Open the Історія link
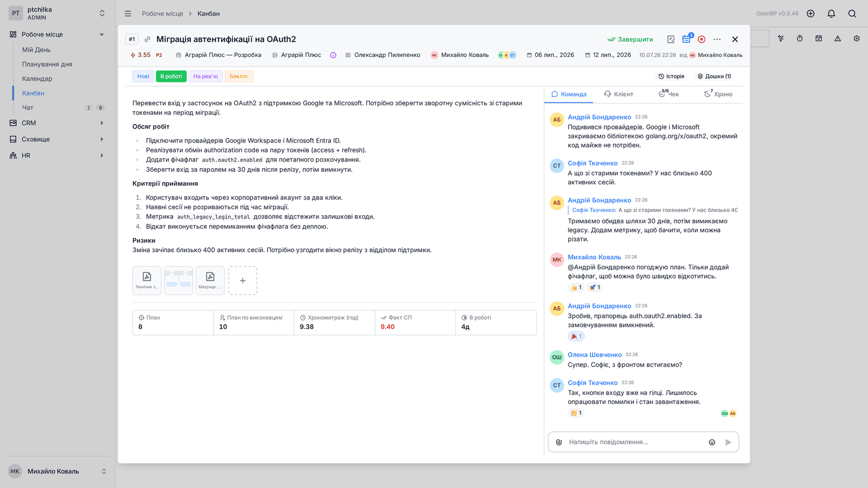 pyautogui.click(x=672, y=76)
